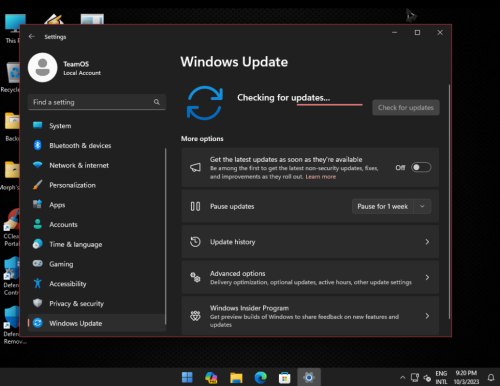
Task: Click the Check for updates button
Action: click(x=406, y=107)
